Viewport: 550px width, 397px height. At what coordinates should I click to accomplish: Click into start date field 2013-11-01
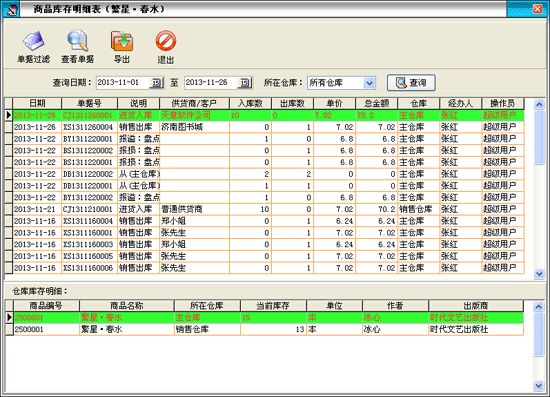(123, 83)
